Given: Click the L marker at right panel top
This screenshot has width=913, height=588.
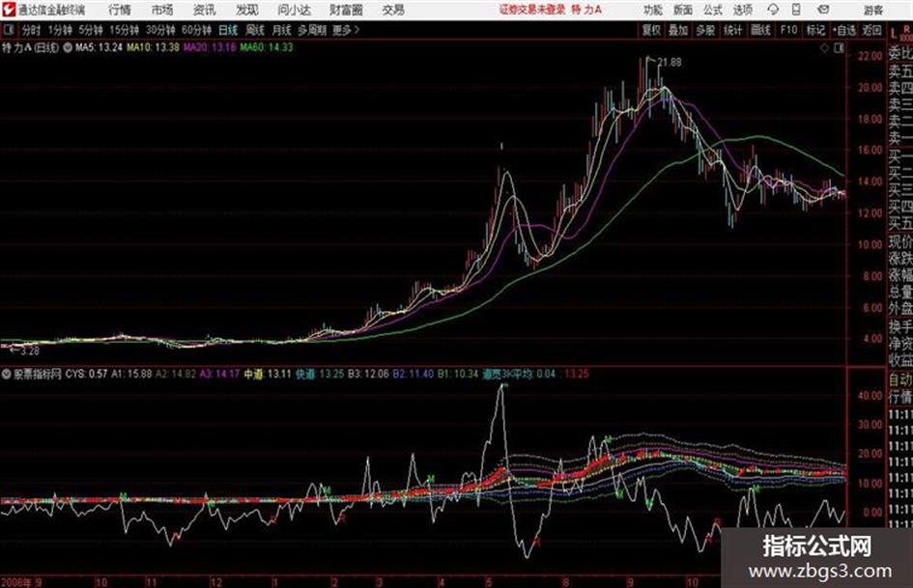Looking at the screenshot, I should 894,34.
